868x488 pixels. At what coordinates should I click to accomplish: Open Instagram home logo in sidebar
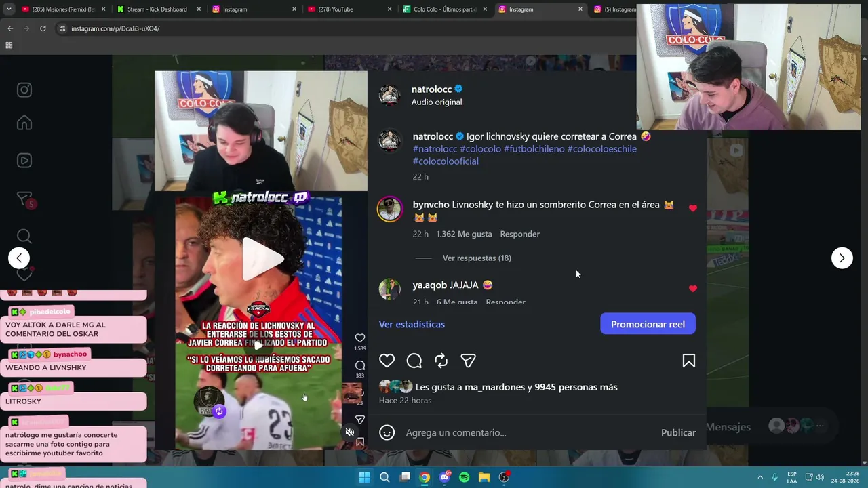coord(24,90)
